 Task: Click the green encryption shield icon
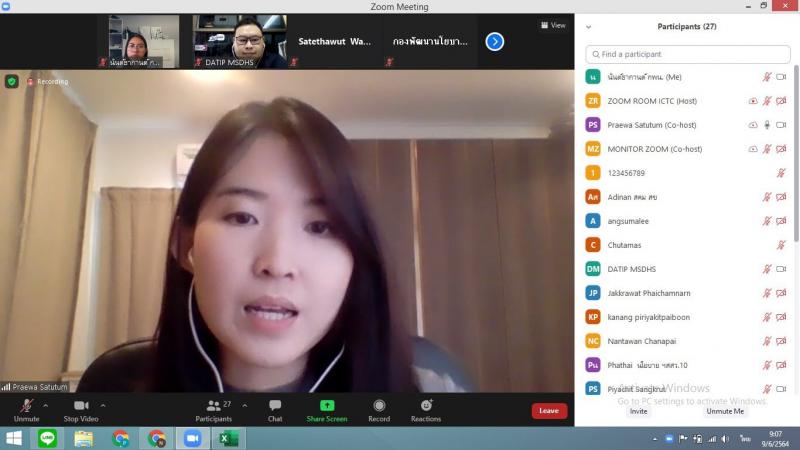pyautogui.click(x=12, y=81)
